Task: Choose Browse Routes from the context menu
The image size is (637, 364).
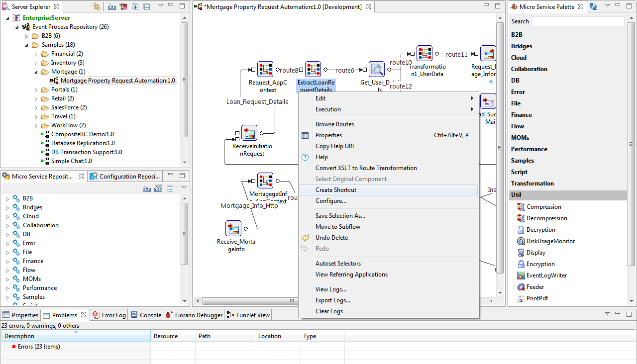Action: tap(389, 124)
